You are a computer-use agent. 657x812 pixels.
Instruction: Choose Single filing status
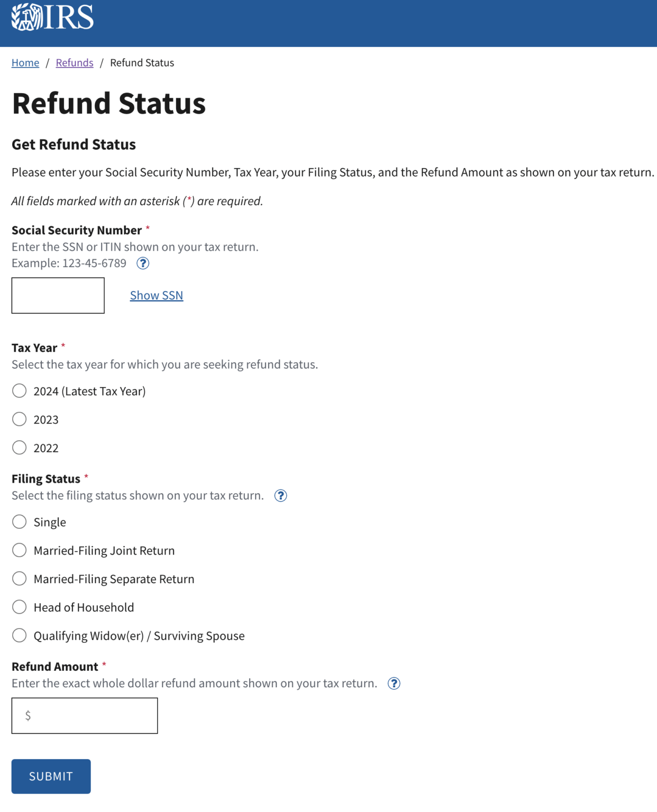(x=19, y=522)
